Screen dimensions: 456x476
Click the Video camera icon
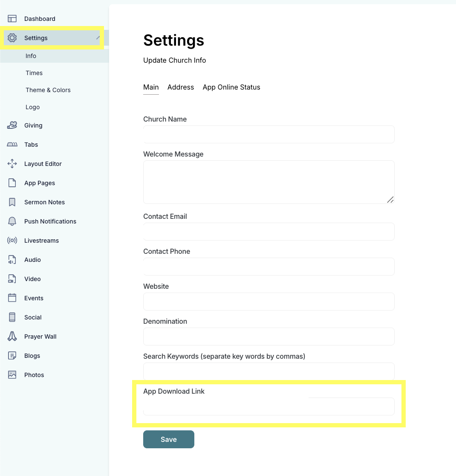tap(12, 279)
